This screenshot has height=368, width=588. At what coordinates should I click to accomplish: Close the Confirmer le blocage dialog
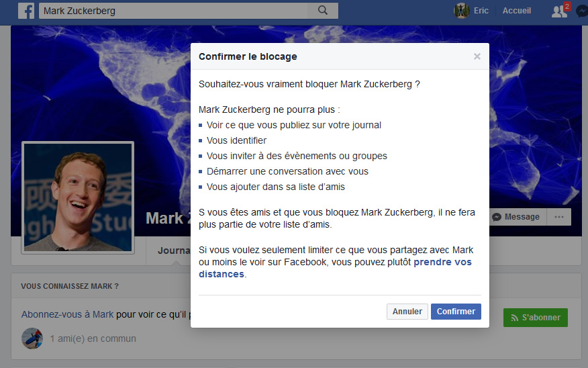coord(477,56)
